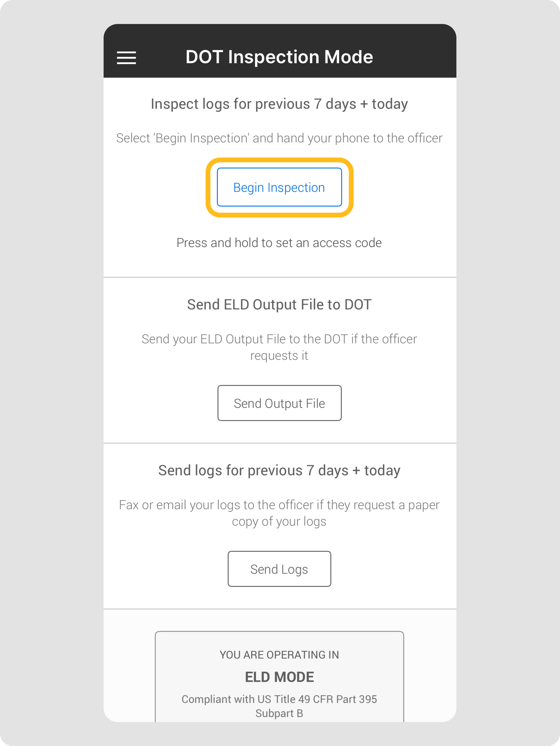
Task: Tap the ELD MODE status panel
Action: [279, 676]
